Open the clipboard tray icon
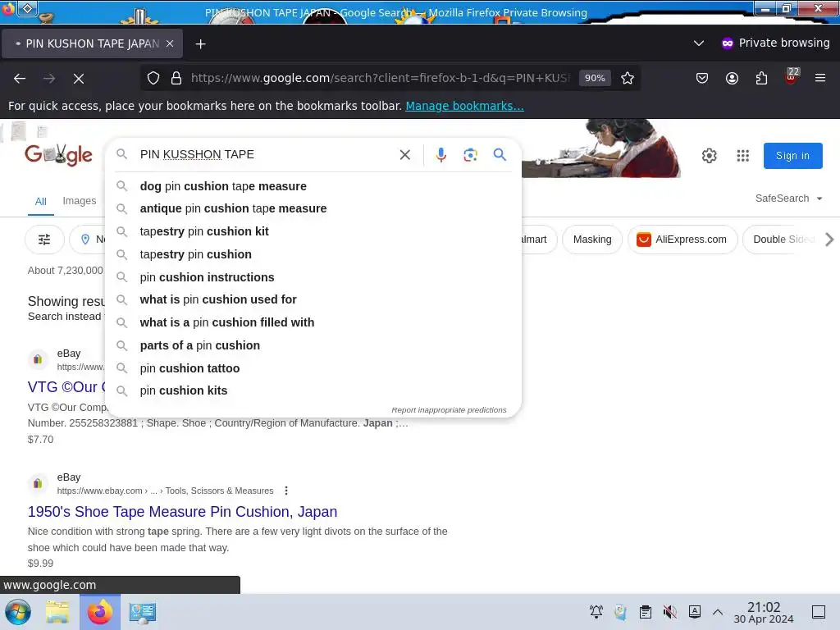 pyautogui.click(x=646, y=612)
